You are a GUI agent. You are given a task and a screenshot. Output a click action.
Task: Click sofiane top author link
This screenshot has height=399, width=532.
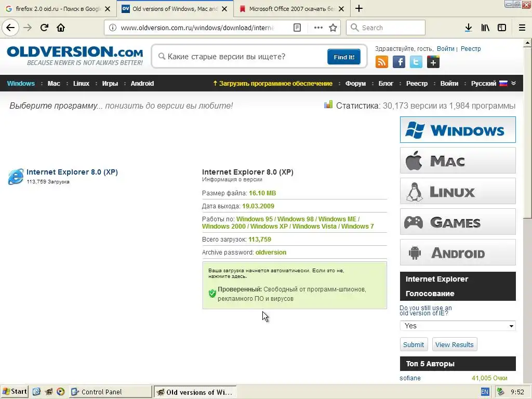click(x=410, y=378)
